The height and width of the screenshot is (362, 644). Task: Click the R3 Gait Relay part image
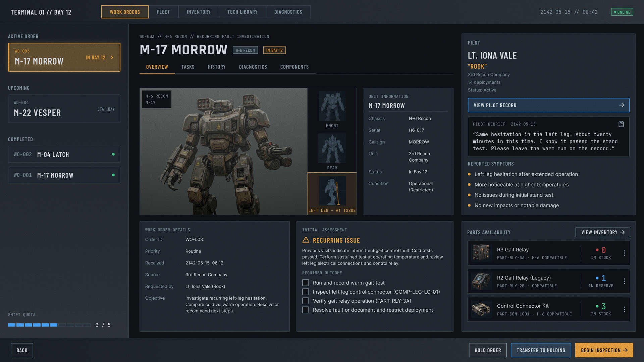pos(481,253)
